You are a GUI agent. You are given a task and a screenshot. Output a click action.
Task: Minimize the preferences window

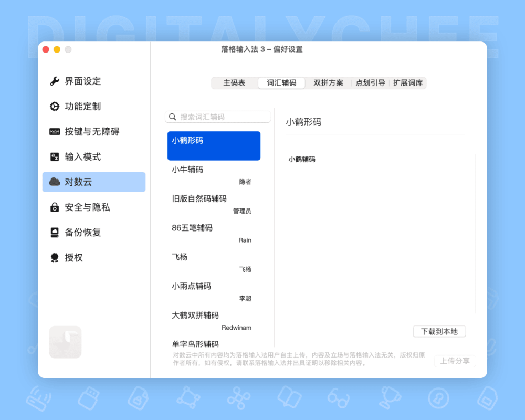click(57, 49)
